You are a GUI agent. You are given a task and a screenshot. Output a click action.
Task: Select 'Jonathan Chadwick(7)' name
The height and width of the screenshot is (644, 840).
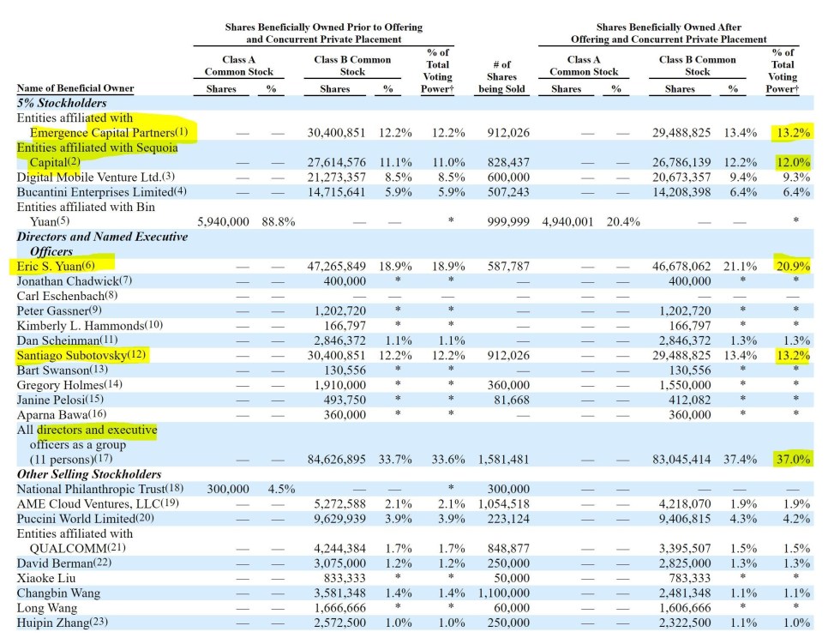(74, 281)
